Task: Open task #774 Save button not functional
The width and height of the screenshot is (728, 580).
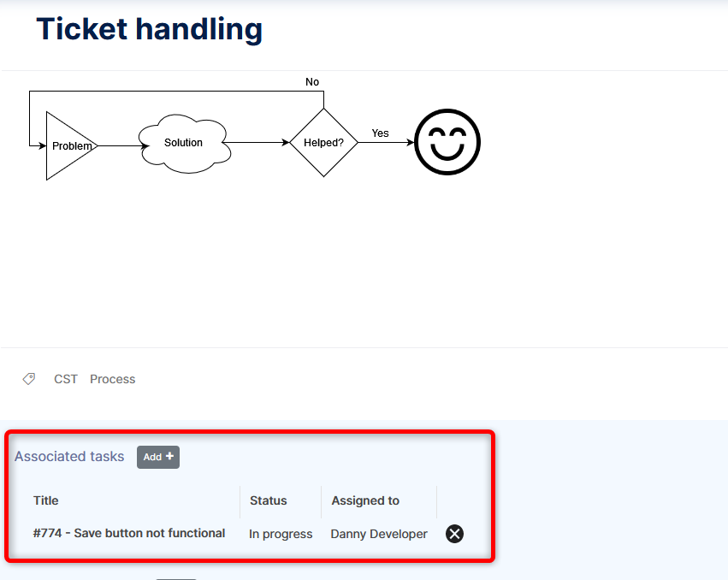Action: 129,533
